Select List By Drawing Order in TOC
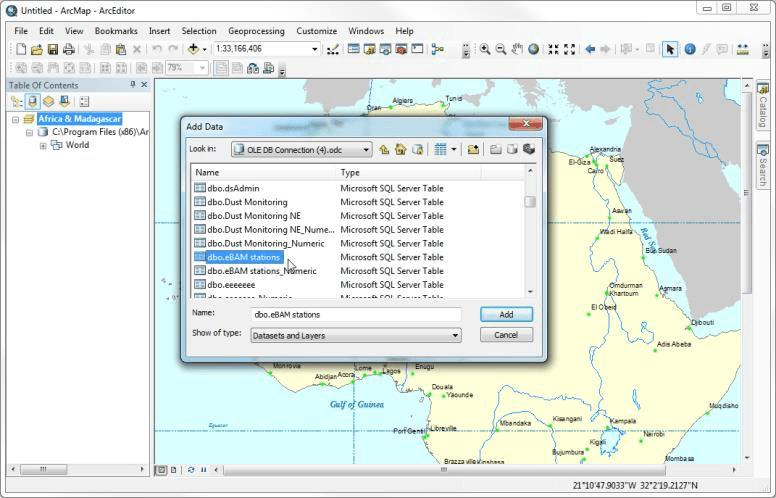 (x=17, y=101)
